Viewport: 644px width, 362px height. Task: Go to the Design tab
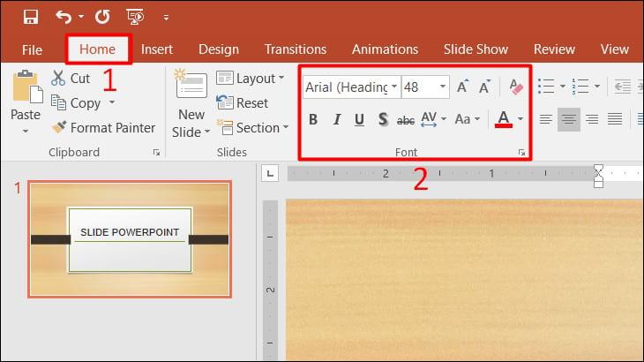point(219,49)
